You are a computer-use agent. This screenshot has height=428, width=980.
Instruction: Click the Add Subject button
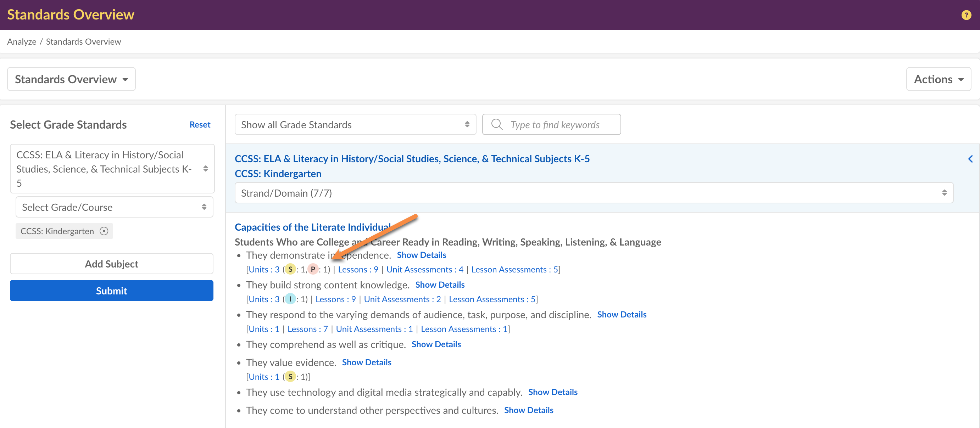(111, 264)
